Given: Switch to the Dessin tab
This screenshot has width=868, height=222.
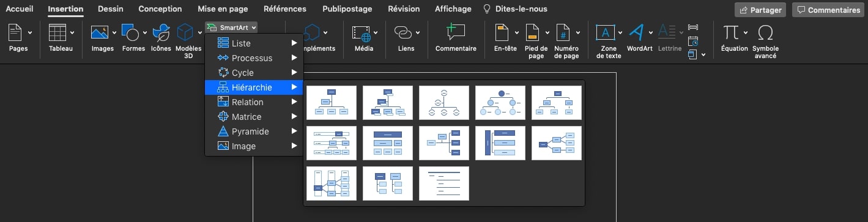Looking at the screenshot, I should 110,9.
